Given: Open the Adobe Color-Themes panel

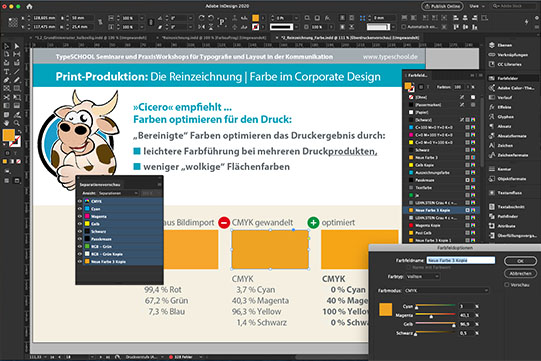Looking at the screenshot, I should [511, 88].
